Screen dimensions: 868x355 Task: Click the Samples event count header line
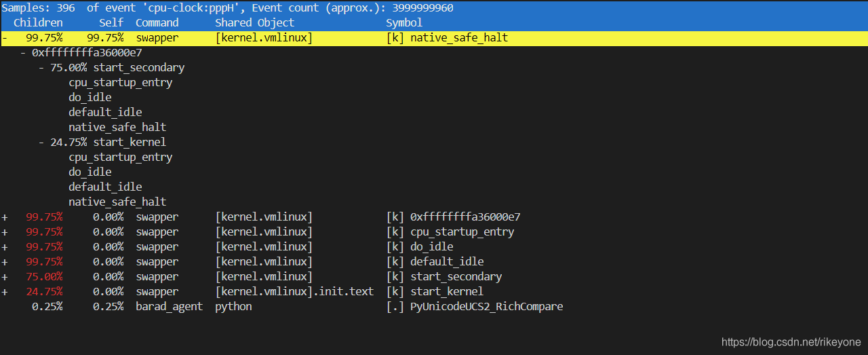pos(227,8)
